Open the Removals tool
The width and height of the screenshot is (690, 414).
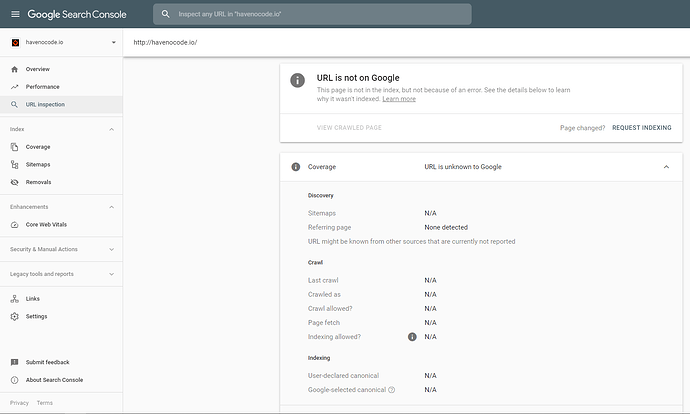38,182
